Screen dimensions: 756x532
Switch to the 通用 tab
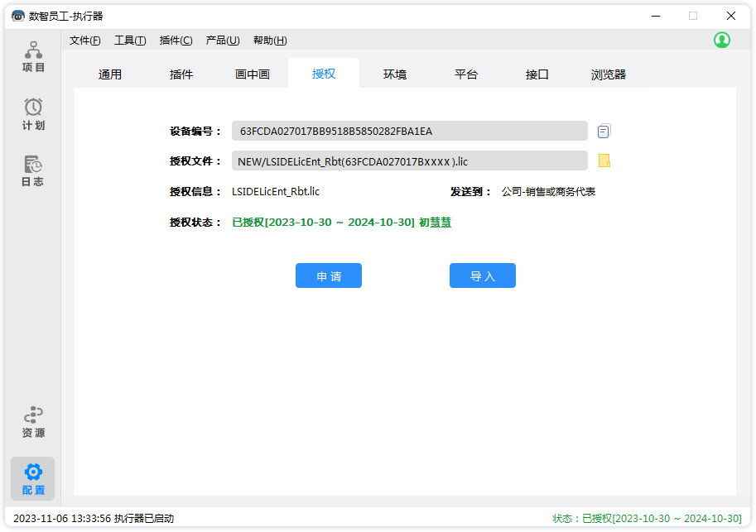click(x=110, y=74)
